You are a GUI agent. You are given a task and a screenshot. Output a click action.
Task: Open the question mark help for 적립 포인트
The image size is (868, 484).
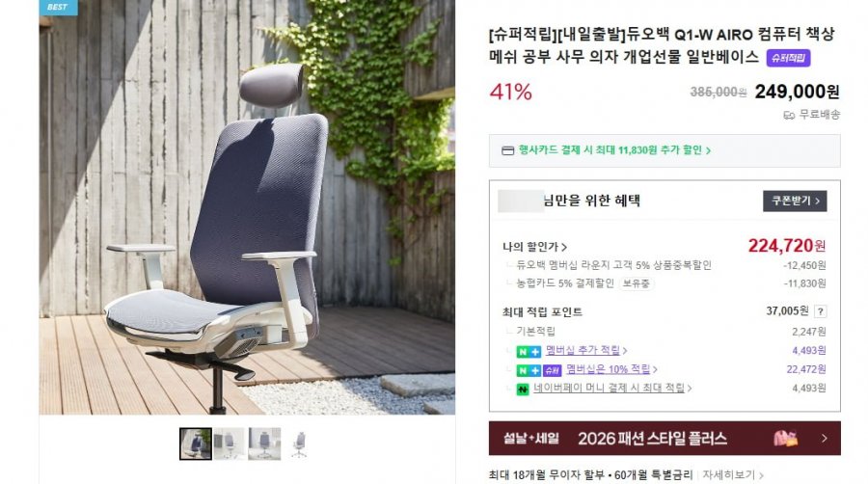click(821, 311)
